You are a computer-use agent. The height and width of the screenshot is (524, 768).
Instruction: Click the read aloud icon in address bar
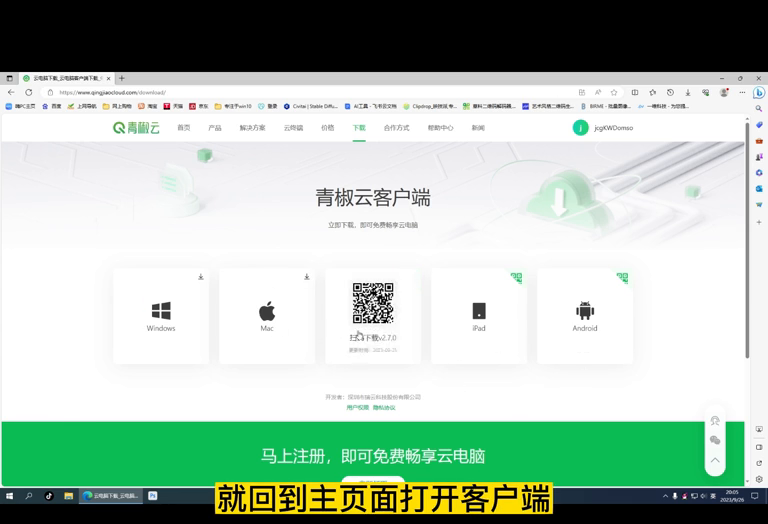pyautogui.click(x=598, y=92)
